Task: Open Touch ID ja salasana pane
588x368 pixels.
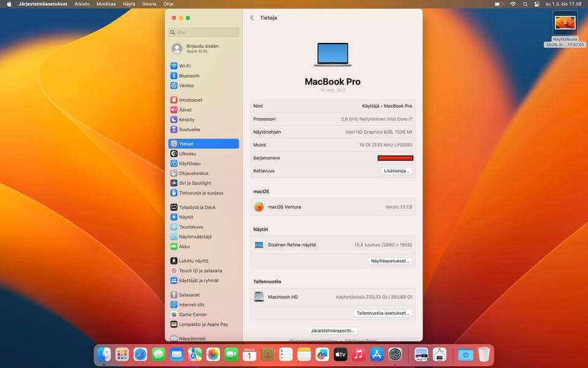Action: [x=200, y=270]
